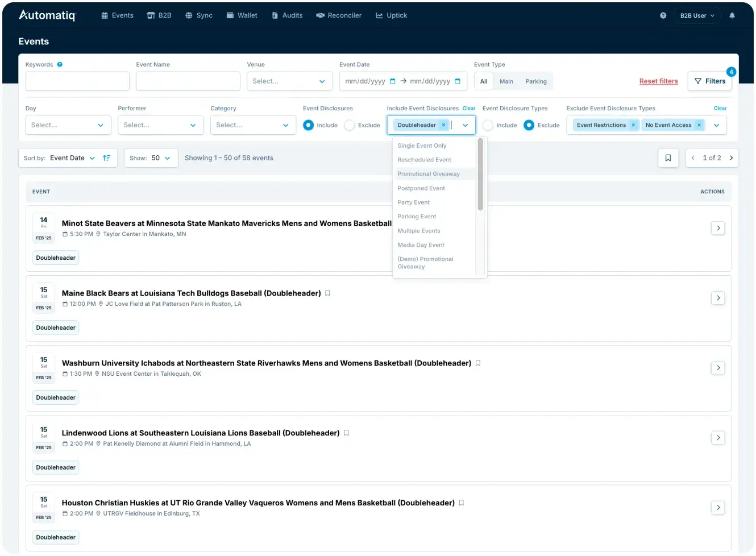
Task: Click the Event Name input field
Action: 188,81
